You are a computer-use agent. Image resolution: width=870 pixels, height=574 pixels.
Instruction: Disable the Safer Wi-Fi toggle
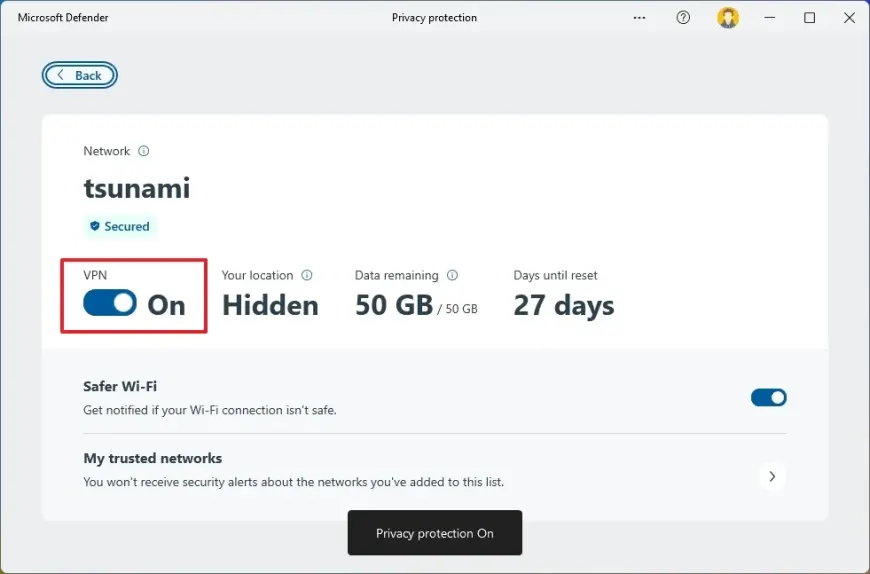(x=768, y=398)
